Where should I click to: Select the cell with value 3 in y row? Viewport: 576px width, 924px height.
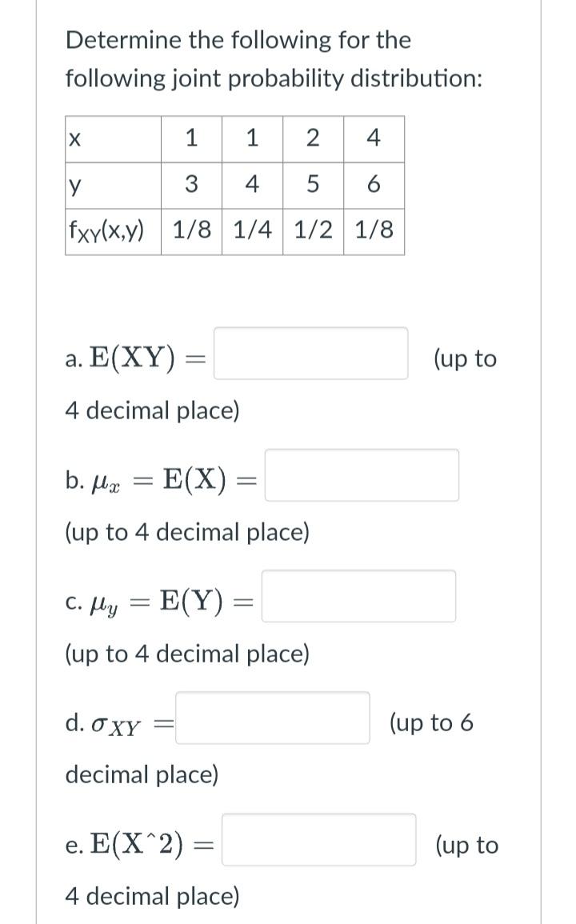(191, 186)
